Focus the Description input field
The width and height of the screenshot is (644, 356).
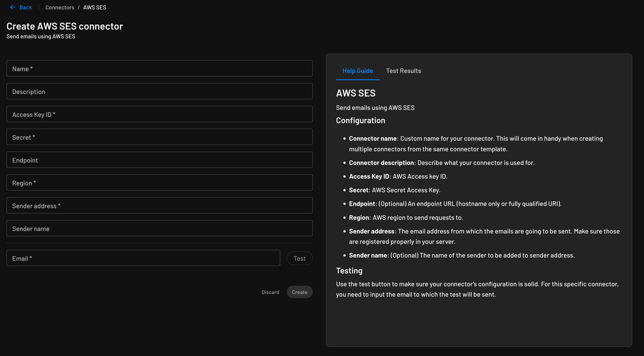coord(160,91)
